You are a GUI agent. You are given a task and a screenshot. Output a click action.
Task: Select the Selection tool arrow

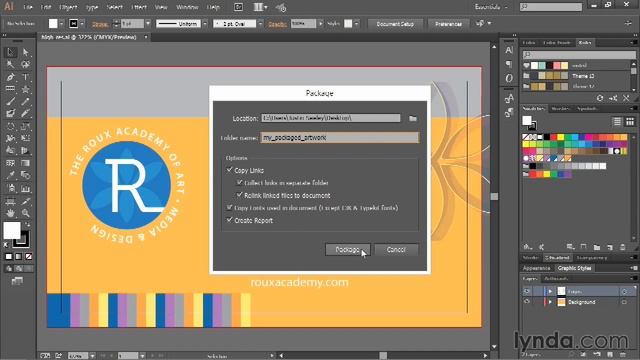point(11,52)
